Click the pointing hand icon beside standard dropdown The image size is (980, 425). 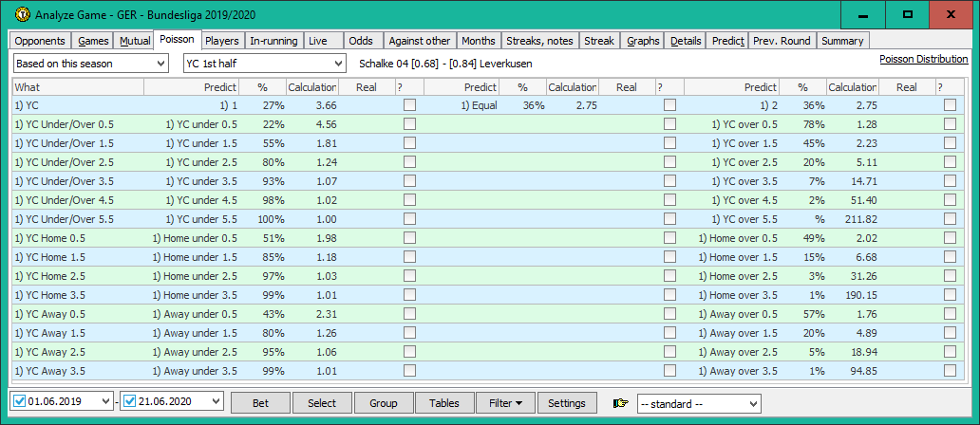pyautogui.click(x=620, y=403)
